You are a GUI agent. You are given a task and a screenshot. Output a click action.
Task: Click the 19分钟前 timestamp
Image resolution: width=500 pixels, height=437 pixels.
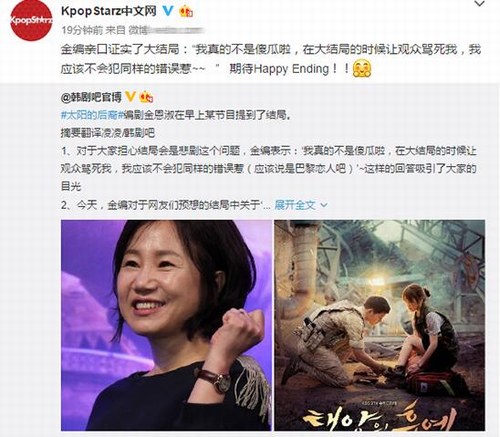(x=82, y=30)
